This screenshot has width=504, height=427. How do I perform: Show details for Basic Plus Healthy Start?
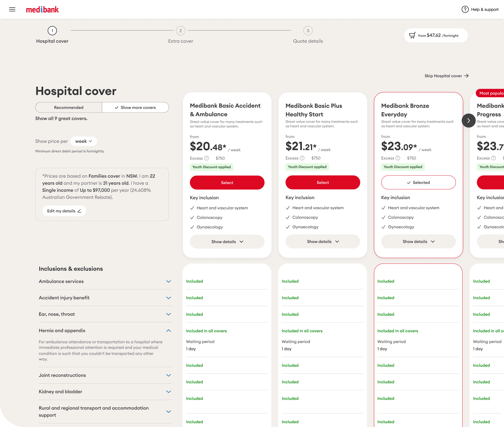(323, 241)
